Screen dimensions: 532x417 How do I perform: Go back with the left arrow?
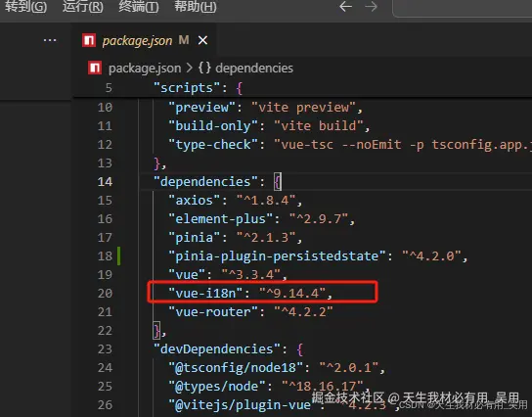point(346,6)
